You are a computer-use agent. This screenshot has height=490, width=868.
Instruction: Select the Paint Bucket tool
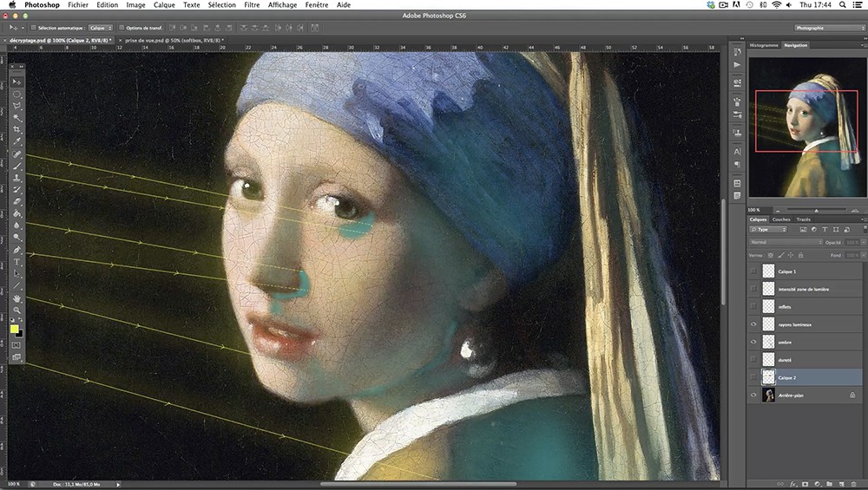[x=16, y=214]
